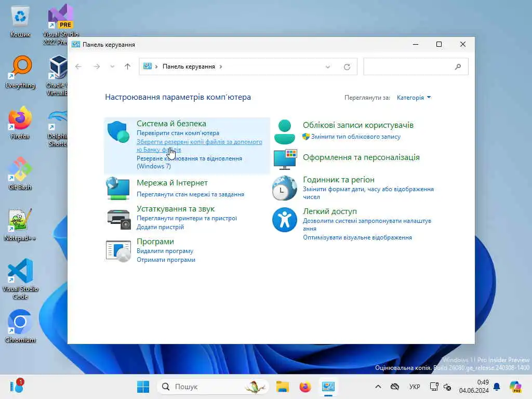The width and height of the screenshot is (532, 399).
Task: Switch the УКР input language indicator
Action: click(414, 387)
